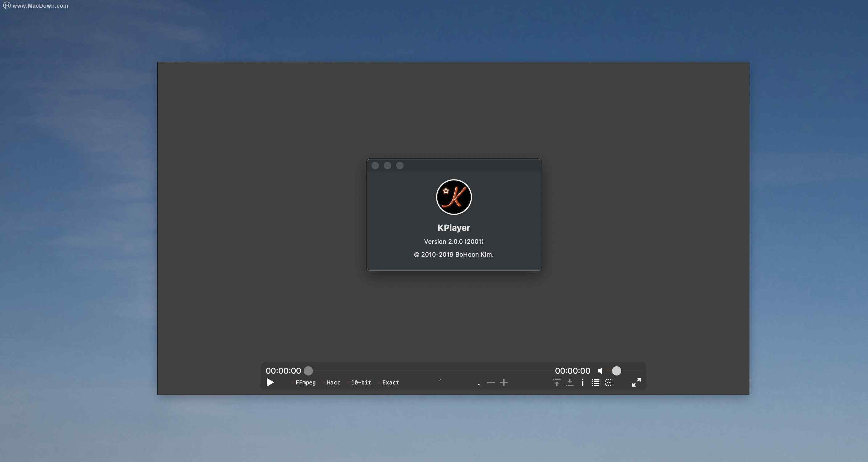Click the volume slider knob
Screen dimensions: 868x462
pos(616,371)
